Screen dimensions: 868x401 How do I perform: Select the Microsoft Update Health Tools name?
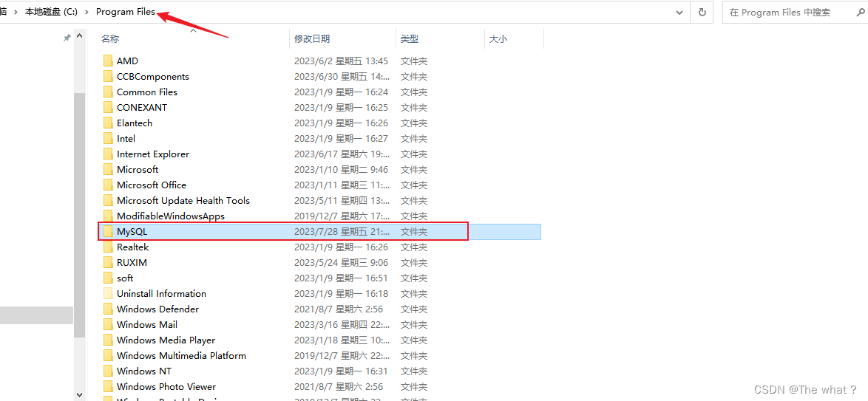click(183, 200)
